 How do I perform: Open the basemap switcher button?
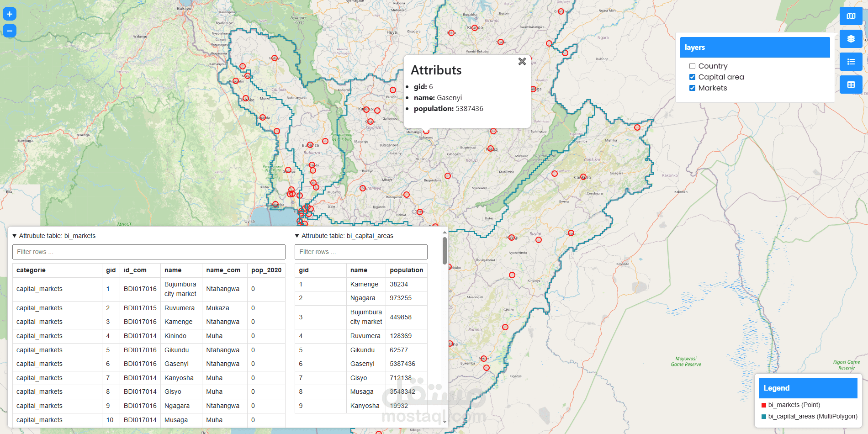click(x=851, y=16)
